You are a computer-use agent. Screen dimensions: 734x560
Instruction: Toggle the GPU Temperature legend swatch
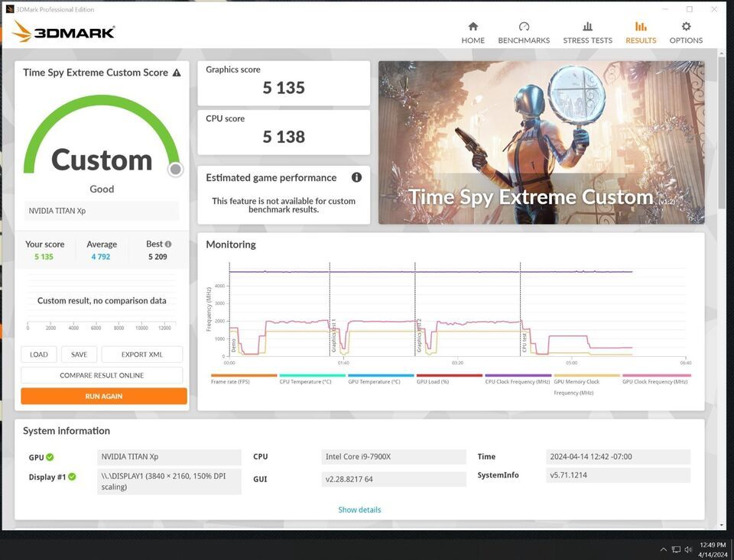pyautogui.click(x=381, y=375)
